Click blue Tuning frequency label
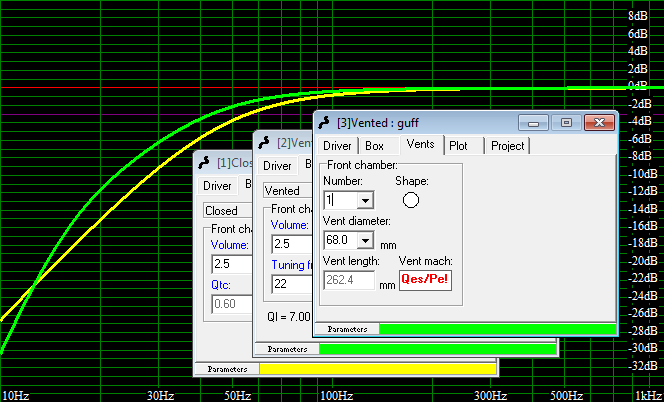Screen dimensions: 664x402 pyautogui.click(x=292, y=265)
